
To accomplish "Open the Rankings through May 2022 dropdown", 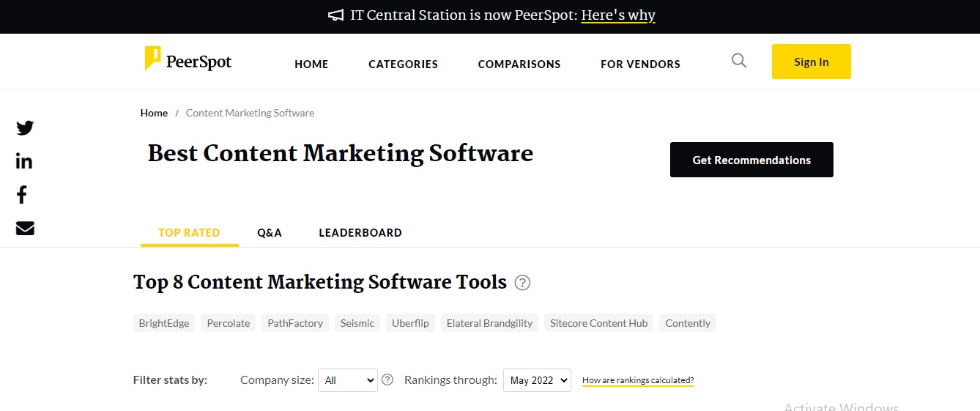I will pos(537,380).
